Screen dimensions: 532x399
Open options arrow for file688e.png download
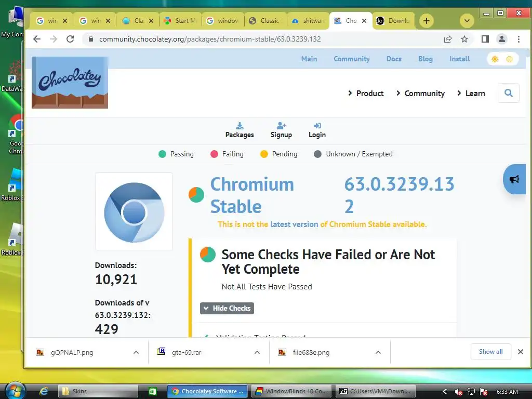(378, 352)
